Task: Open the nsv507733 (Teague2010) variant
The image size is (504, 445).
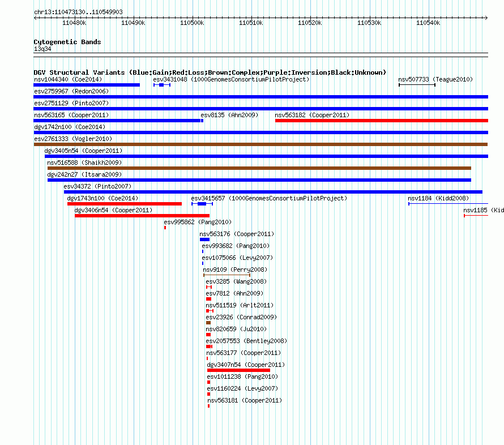Action: click(x=435, y=79)
